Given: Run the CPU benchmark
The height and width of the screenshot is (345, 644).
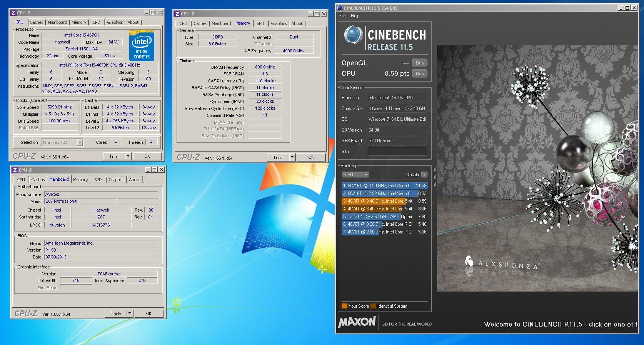Looking at the screenshot, I should point(420,74).
